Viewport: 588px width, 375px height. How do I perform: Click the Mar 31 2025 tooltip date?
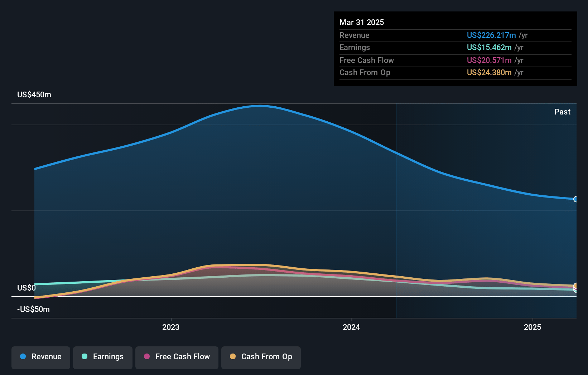pyautogui.click(x=362, y=22)
